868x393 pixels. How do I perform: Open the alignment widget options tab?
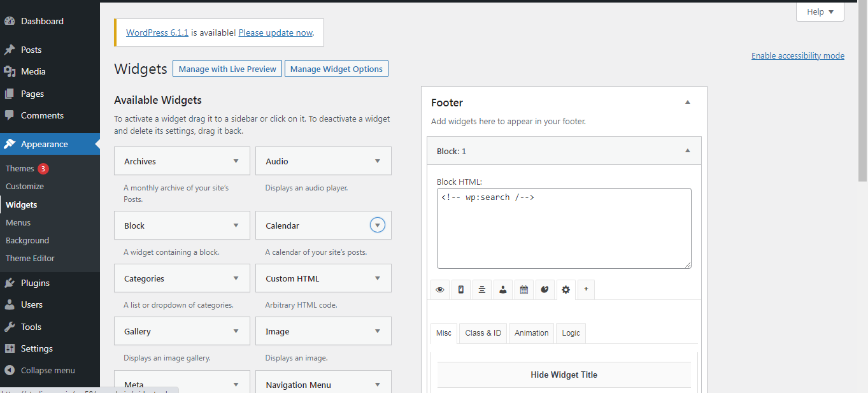[481, 289]
